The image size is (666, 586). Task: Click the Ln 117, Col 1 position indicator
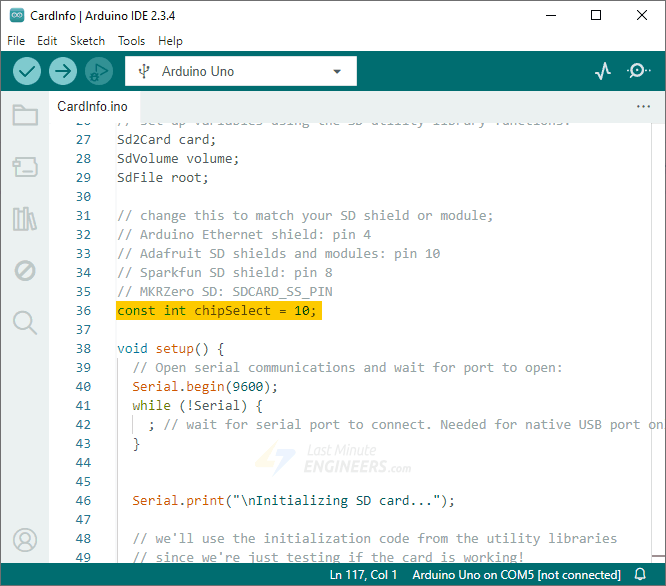[363, 575]
